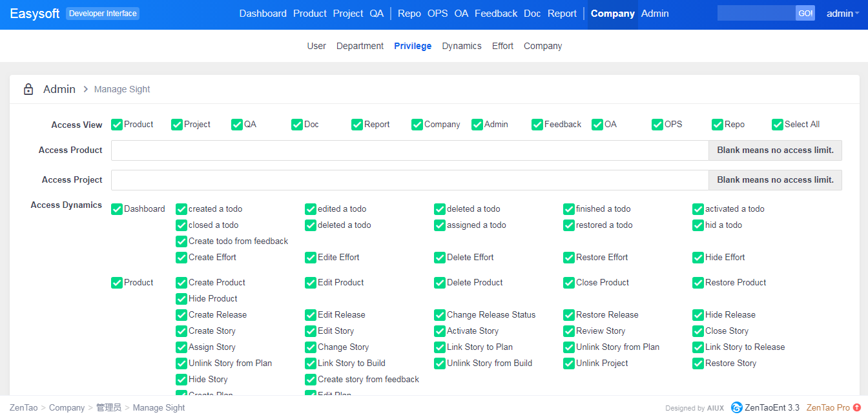The width and height of the screenshot is (868, 419).
Task: Toggle the 'created a todo' checkbox
Action: pyautogui.click(x=181, y=209)
